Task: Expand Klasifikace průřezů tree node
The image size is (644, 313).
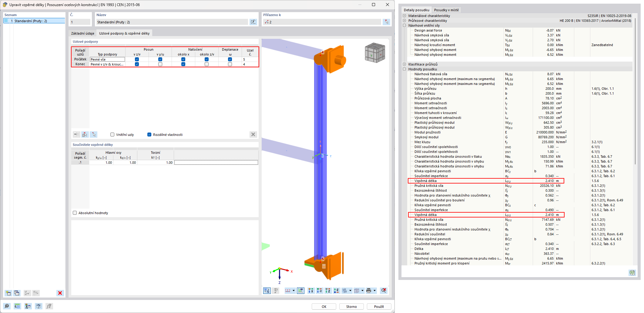Action: 404,64
